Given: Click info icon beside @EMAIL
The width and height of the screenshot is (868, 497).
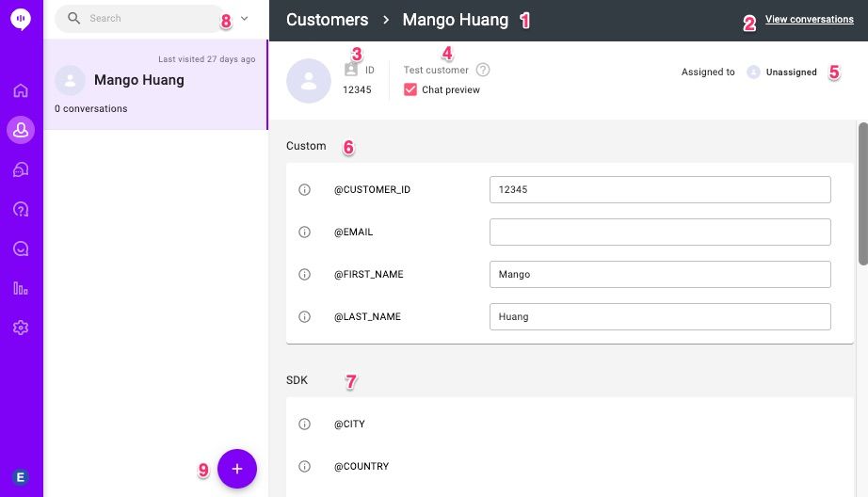Looking at the screenshot, I should point(304,232).
